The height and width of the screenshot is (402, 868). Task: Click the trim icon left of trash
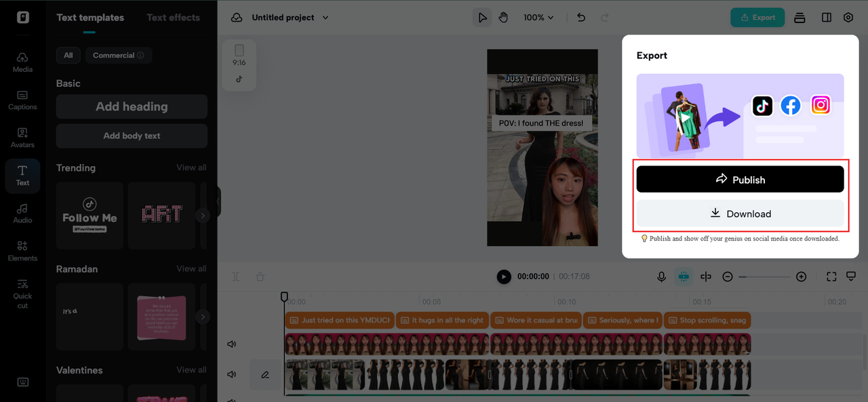[x=235, y=277]
